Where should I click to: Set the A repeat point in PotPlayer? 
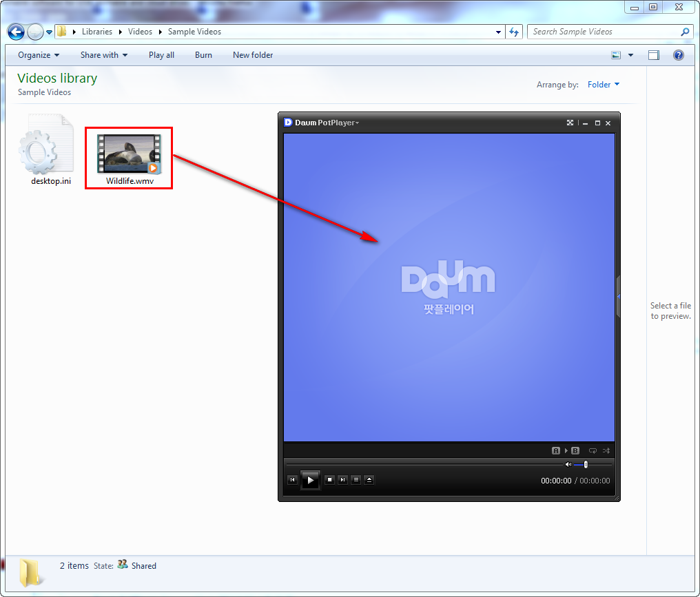(x=556, y=450)
